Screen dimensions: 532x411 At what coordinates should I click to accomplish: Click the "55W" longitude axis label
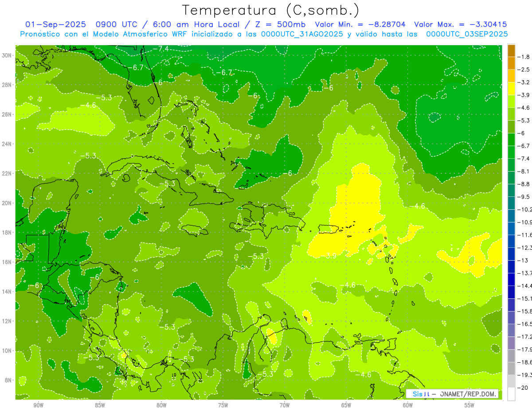[x=469, y=405]
